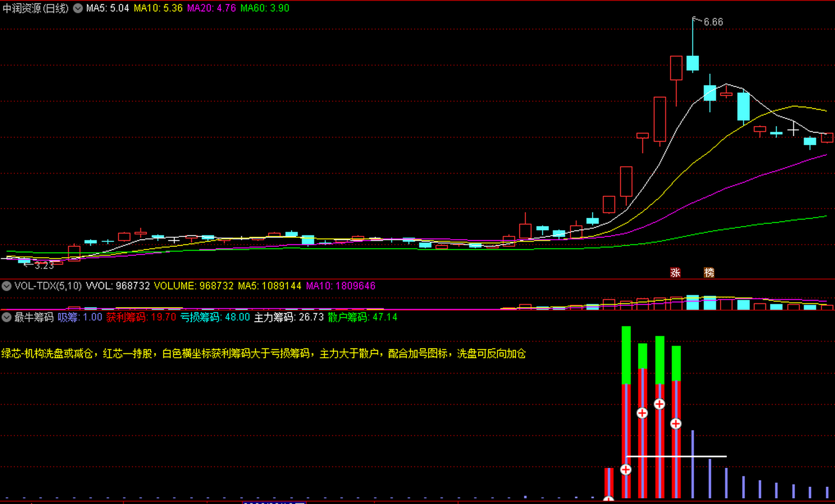835x504 pixels.
Task: Click the white cross doji candlestick
Action: coord(793,130)
